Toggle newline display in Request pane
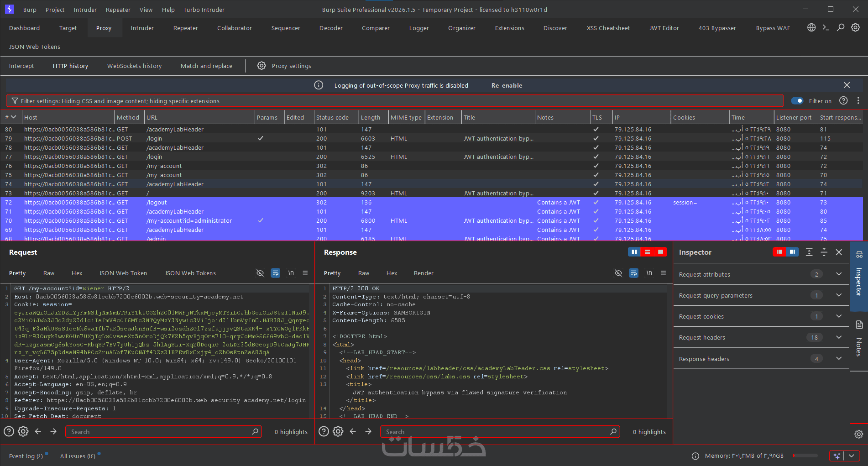The height and width of the screenshot is (466, 868). click(x=291, y=273)
